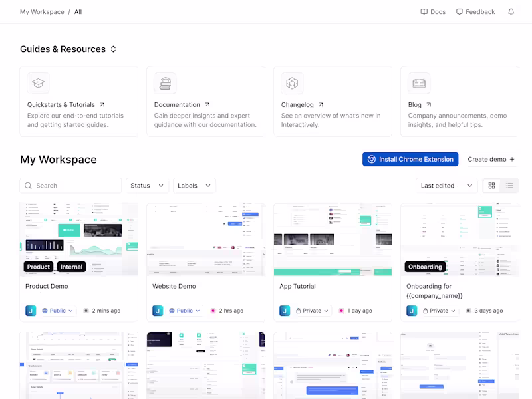Image resolution: width=532 pixels, height=399 pixels.
Task: Click Install Chrome Extension button
Action: tap(410, 159)
